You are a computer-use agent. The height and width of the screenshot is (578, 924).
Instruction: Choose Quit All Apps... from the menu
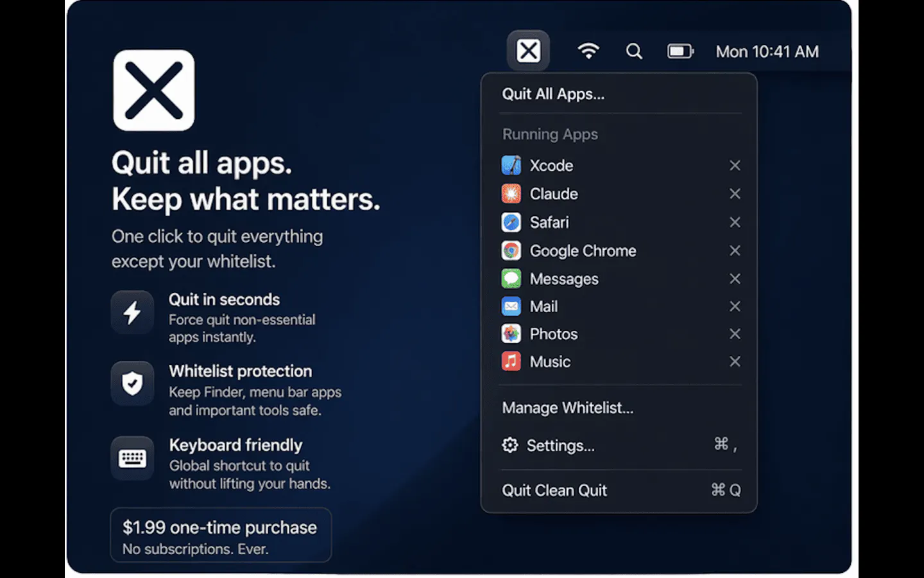(x=553, y=94)
